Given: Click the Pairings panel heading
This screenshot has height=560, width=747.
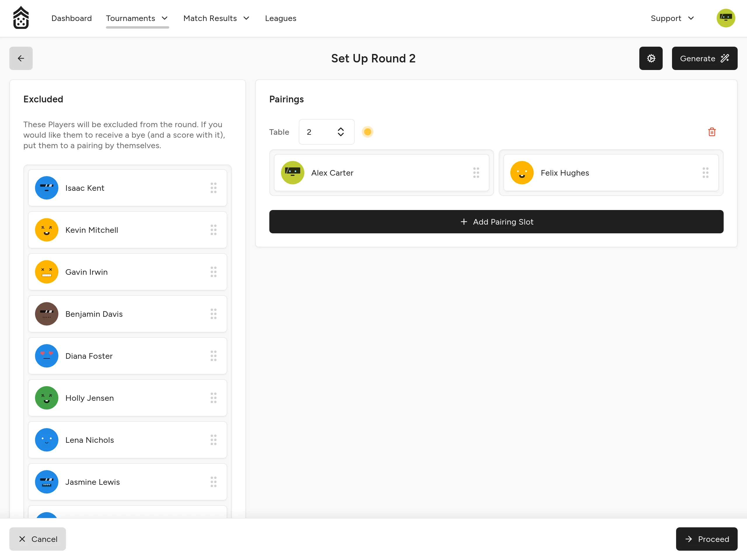Looking at the screenshot, I should click(x=286, y=99).
